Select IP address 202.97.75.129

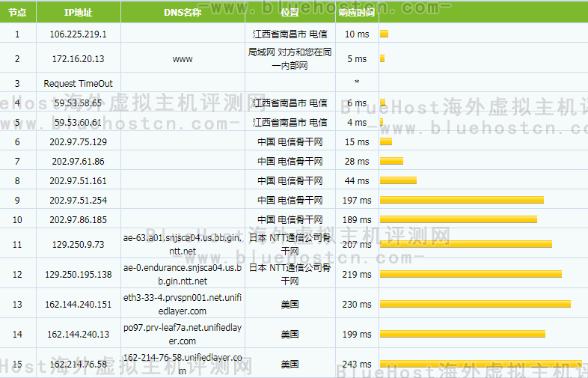78,142
